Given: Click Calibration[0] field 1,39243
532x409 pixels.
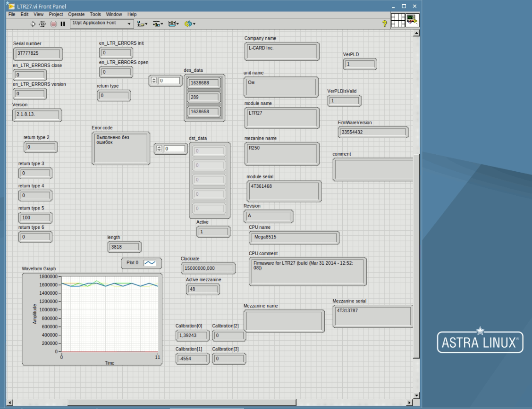Looking at the screenshot, I should coord(193,335).
